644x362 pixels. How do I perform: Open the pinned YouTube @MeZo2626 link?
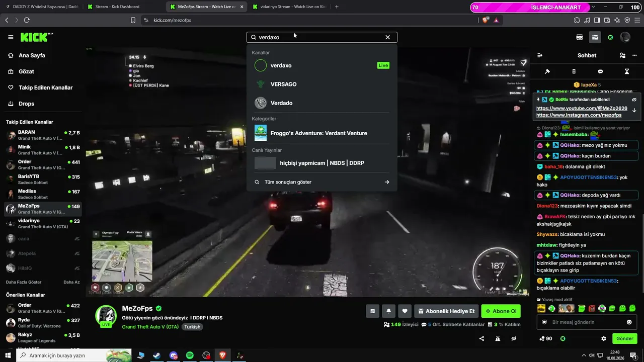pos(582,108)
